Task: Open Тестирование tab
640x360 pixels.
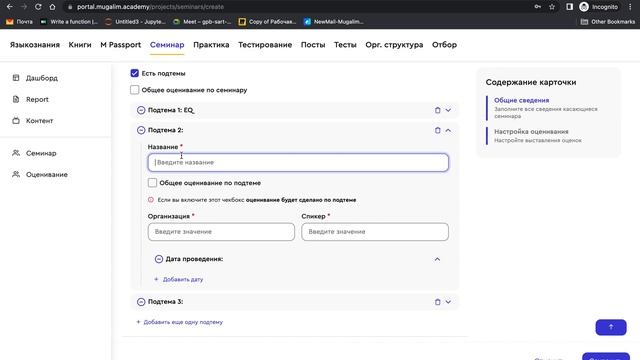Action: pos(265,45)
